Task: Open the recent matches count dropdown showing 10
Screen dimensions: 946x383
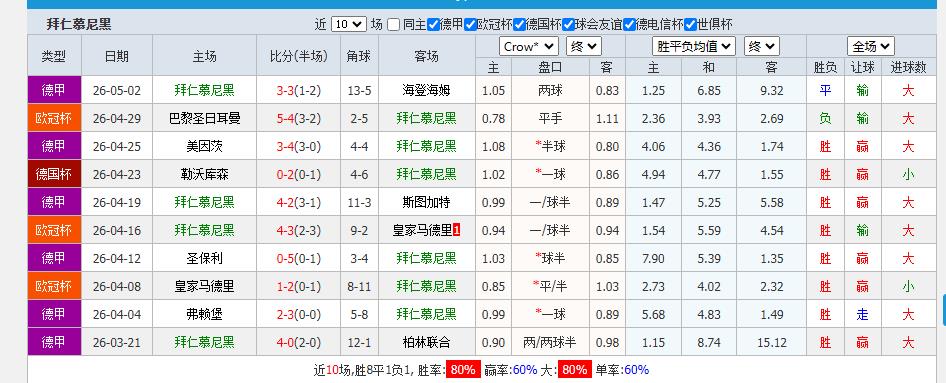Action: [x=349, y=25]
